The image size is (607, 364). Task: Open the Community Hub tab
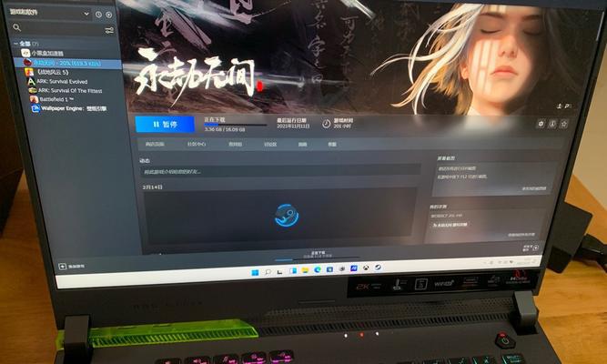pyautogui.click(x=197, y=144)
